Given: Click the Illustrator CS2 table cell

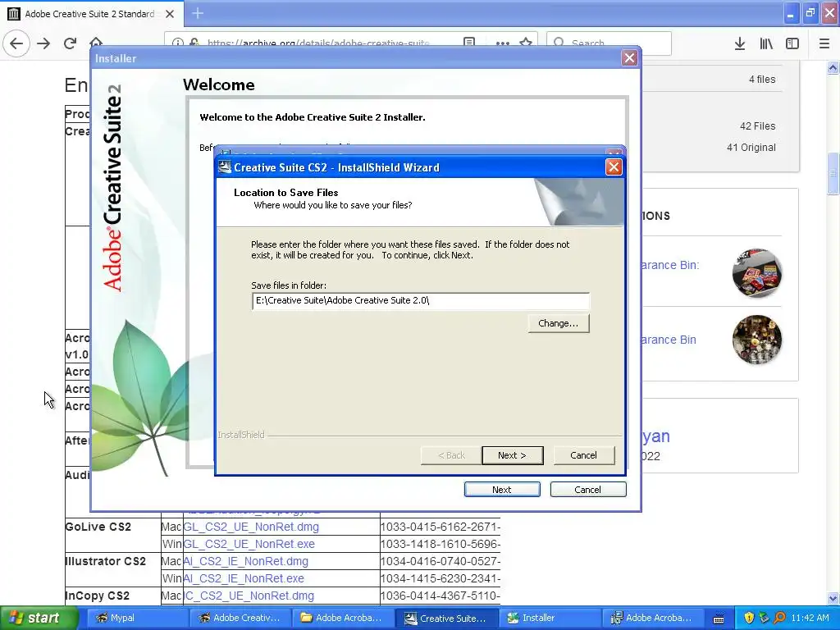Looking at the screenshot, I should click(113, 569).
